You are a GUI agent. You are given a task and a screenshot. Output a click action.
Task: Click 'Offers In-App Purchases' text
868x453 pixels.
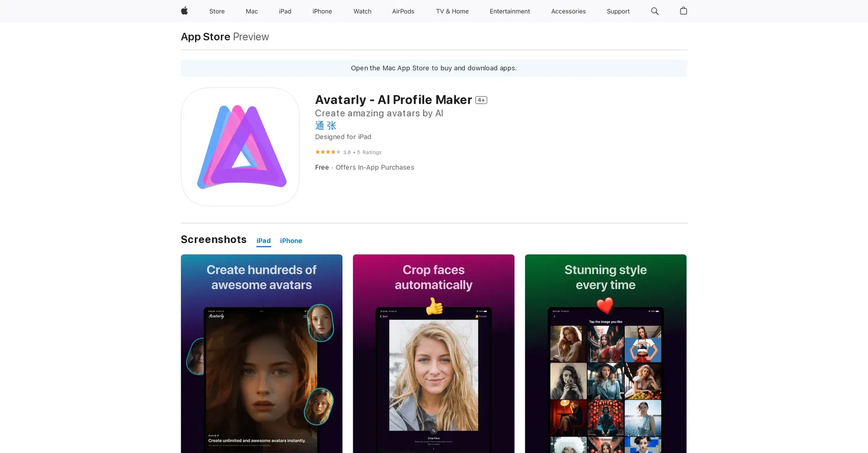pyautogui.click(x=375, y=168)
